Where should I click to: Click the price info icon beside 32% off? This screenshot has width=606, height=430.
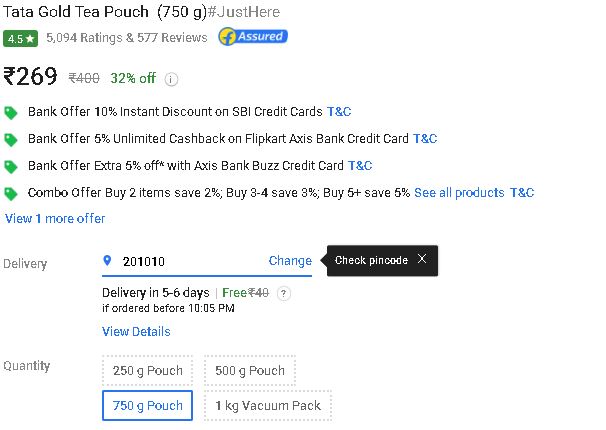point(171,79)
